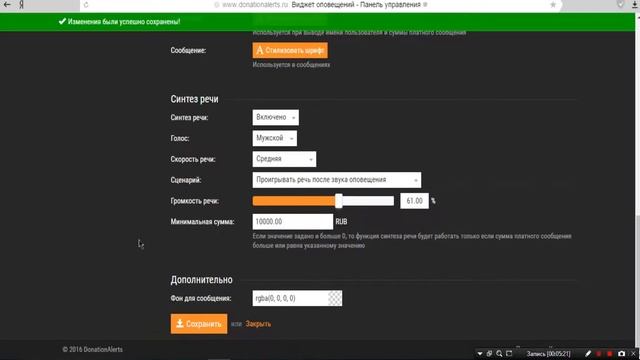Click the red stop recording button
640x360 pixels.
pos(610,353)
